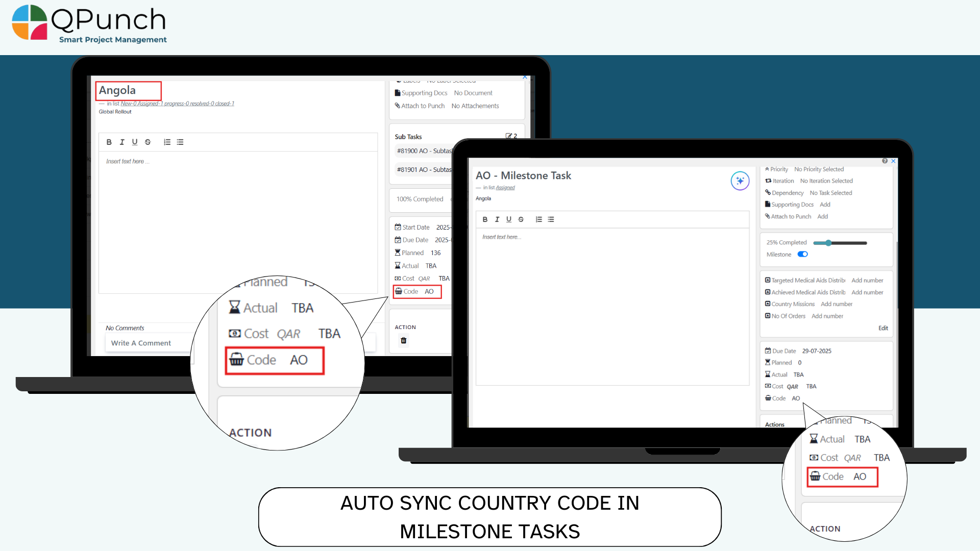980x551 pixels.
Task: Toggle the Milestone switch off
Action: point(803,254)
